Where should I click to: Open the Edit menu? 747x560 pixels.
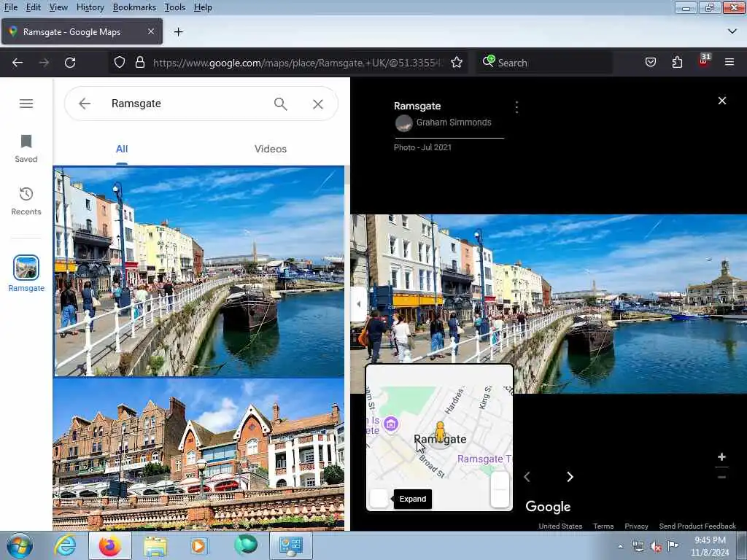(x=33, y=7)
